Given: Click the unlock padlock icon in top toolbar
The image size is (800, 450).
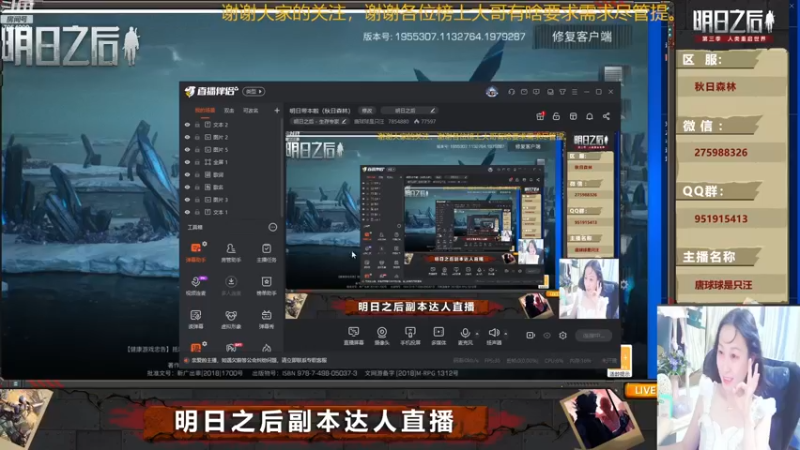Looking at the screenshot, I should pos(556,116).
